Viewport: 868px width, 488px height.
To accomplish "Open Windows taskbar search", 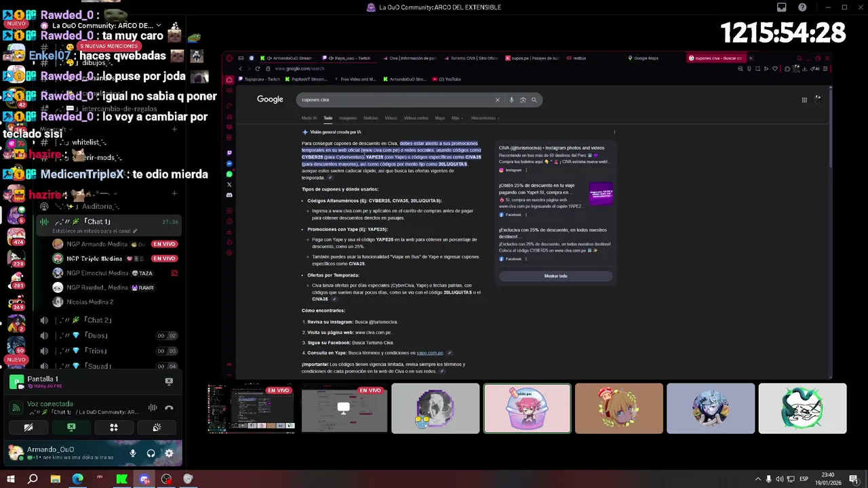I will coord(33,479).
